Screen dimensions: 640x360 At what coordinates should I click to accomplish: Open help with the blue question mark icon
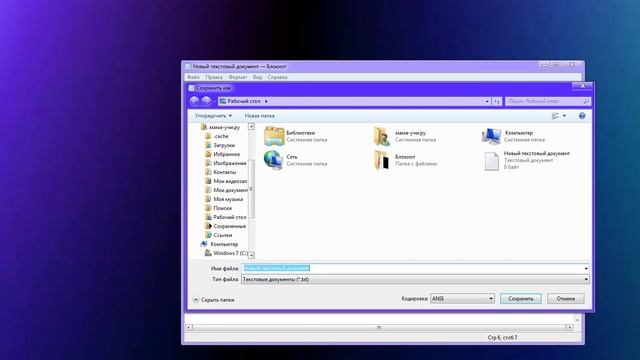(582, 116)
